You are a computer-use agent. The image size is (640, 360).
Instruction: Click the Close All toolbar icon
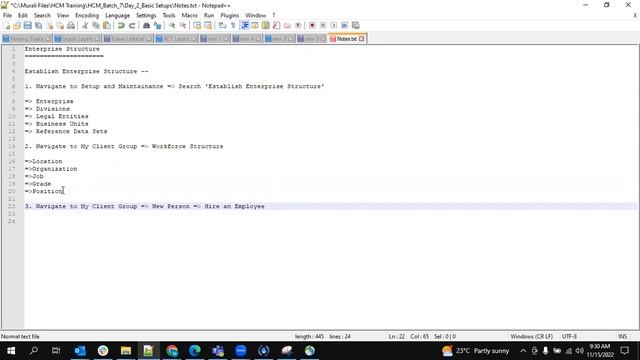(x=60, y=25)
